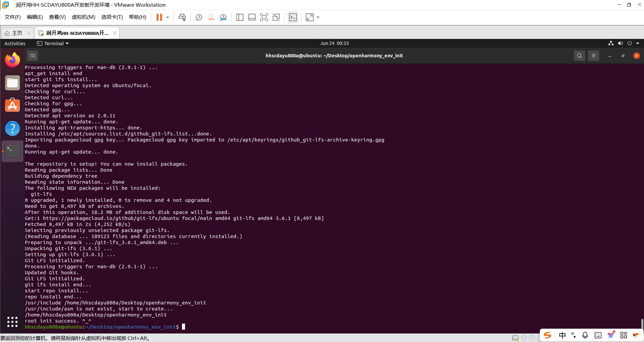
Task: Toggle the punctuation mode button
Action: point(573,335)
